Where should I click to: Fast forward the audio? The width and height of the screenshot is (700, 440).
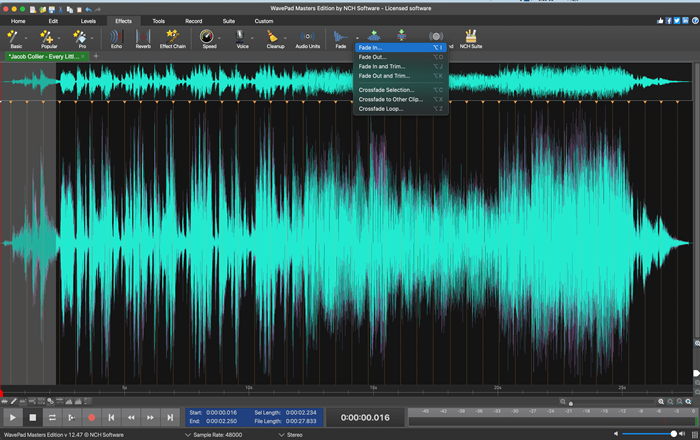[150, 418]
